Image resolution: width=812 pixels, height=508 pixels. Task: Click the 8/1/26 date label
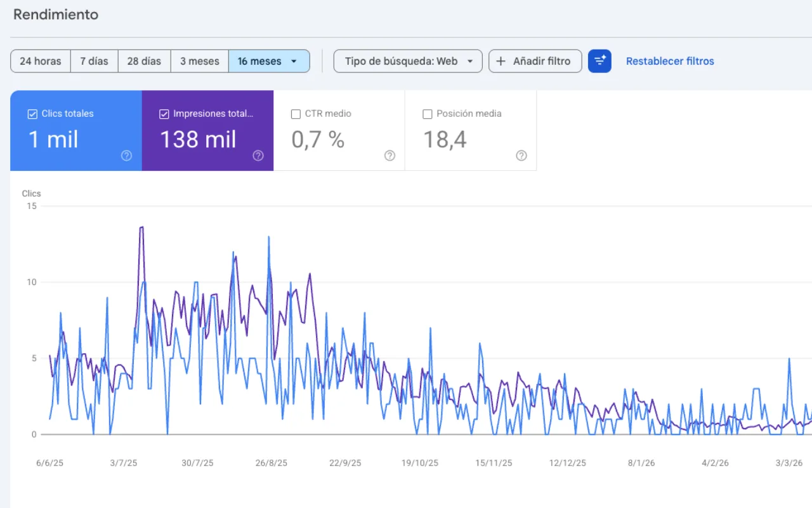(x=641, y=463)
